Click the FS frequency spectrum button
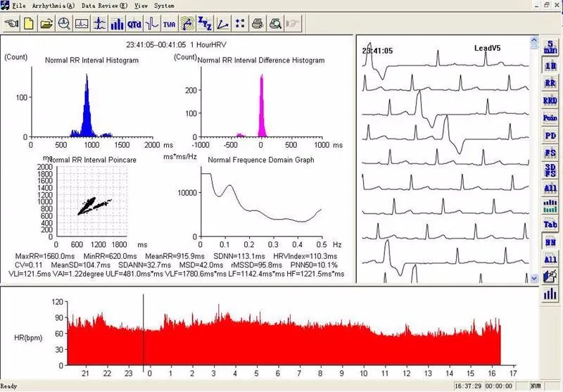The height and width of the screenshot is (392, 563). [550, 153]
